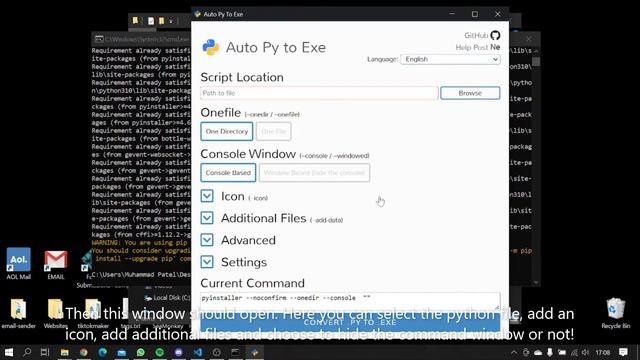This screenshot has height=360, width=640.
Task: Open Visual Studio Code from the taskbar
Action: [198, 352]
